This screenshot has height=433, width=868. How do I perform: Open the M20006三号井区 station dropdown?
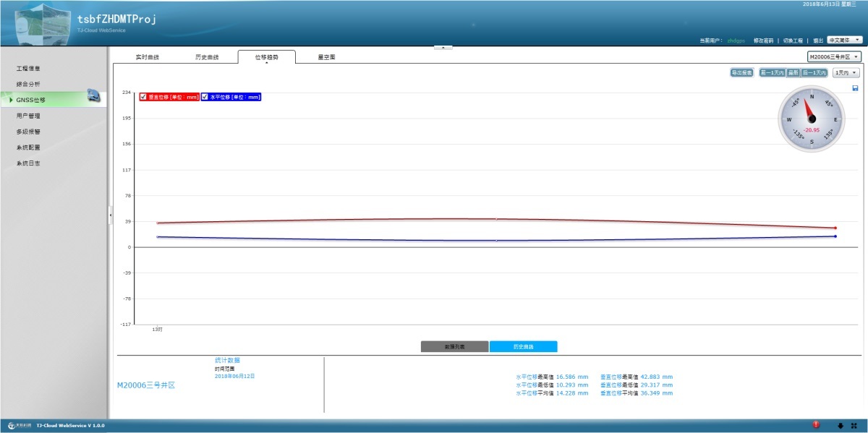[834, 56]
